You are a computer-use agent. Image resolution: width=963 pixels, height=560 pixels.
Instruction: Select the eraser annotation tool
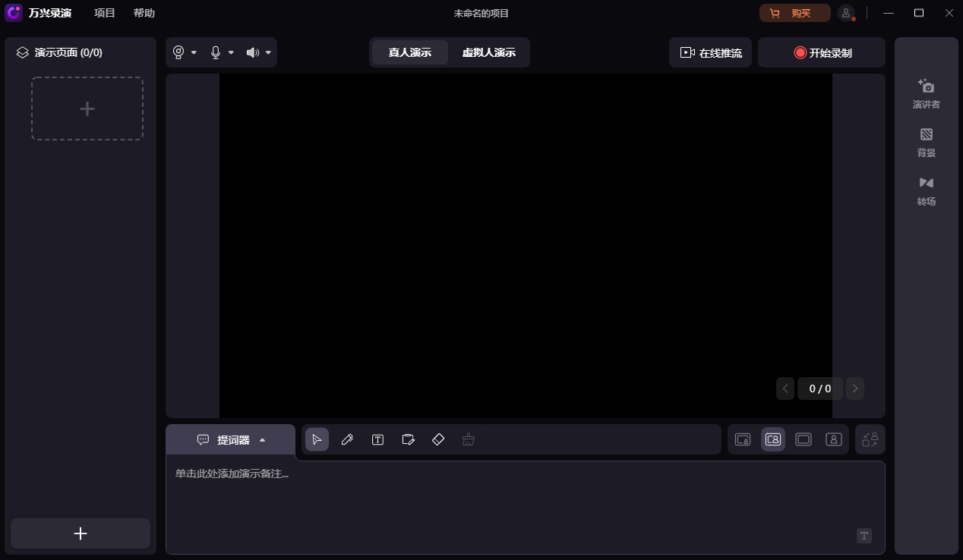tap(438, 439)
